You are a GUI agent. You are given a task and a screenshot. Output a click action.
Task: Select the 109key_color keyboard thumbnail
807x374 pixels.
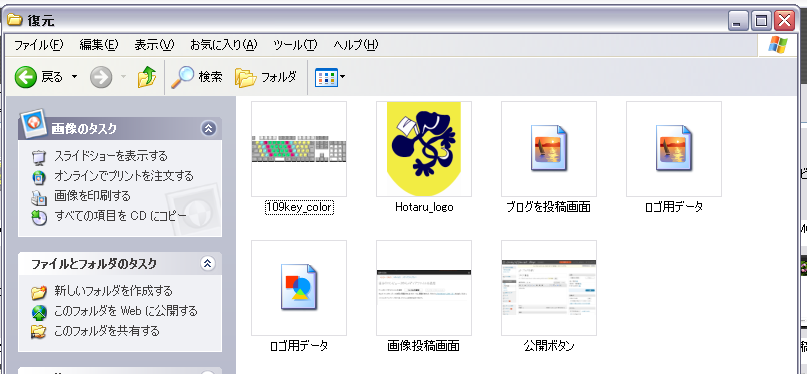[299, 149]
